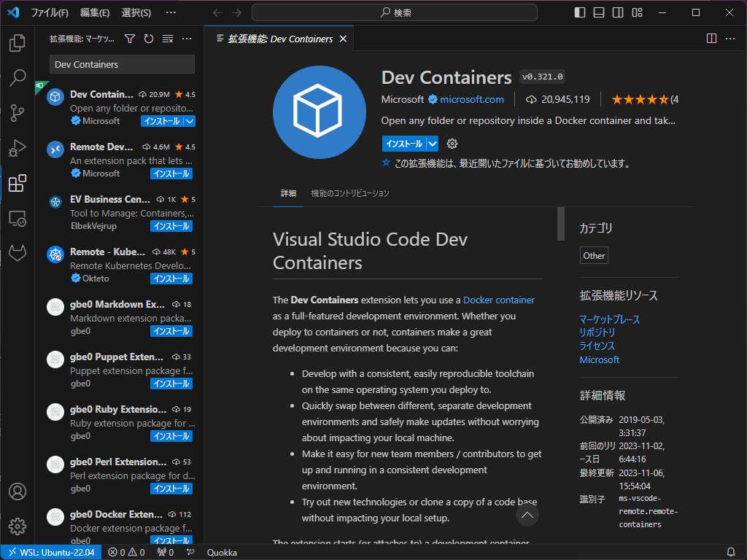The image size is (747, 560).
Task: Open the GitLab fox icon view
Action: tap(18, 253)
